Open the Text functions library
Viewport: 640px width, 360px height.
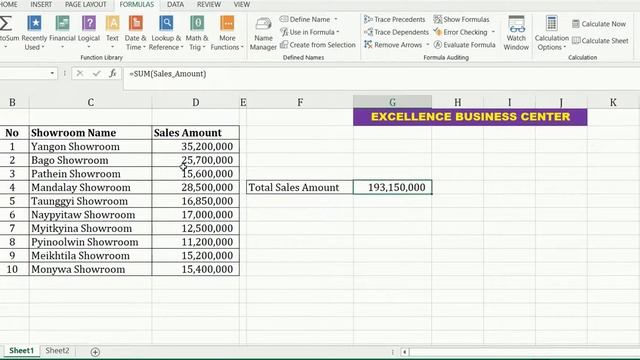click(x=112, y=33)
